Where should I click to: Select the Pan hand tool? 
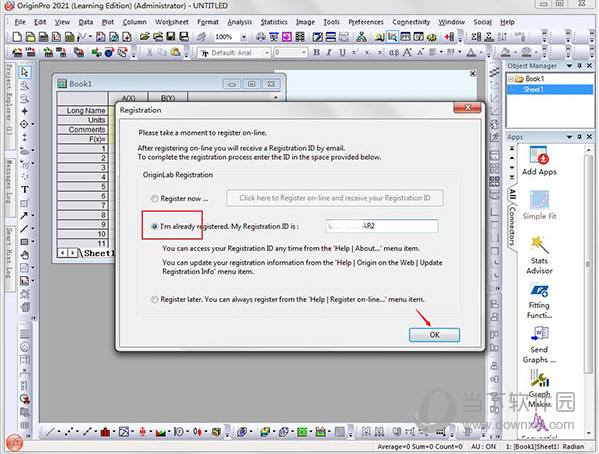coord(24,255)
